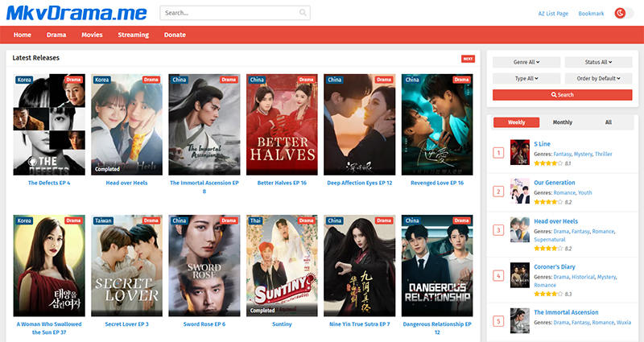Click the S Line small ranking thumbnail
This screenshot has width=644, height=342.
click(520, 152)
